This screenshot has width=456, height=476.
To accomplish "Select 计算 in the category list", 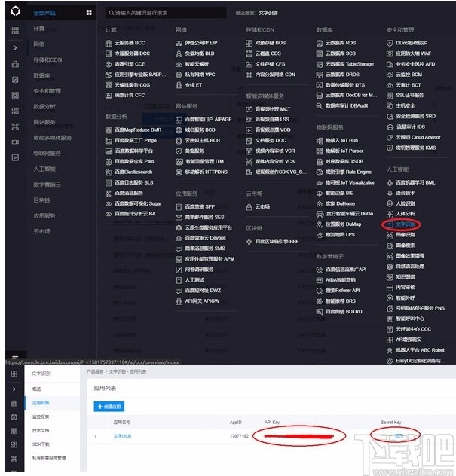I will click(39, 29).
